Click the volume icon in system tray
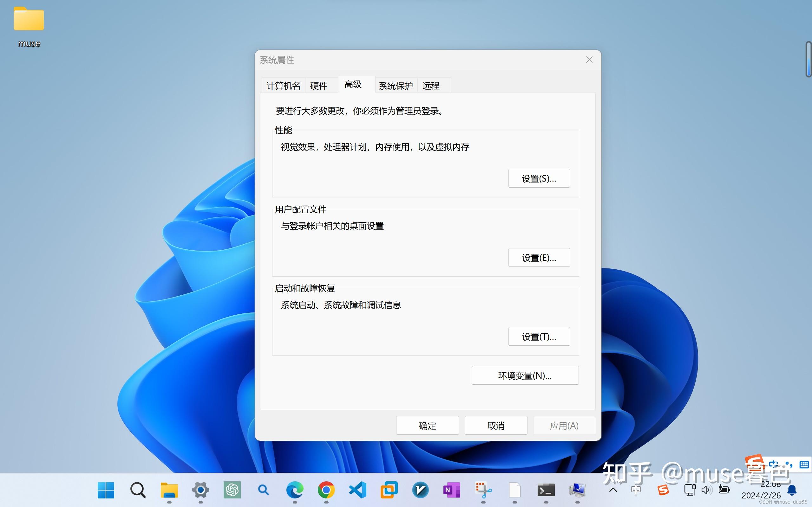 [x=707, y=490]
